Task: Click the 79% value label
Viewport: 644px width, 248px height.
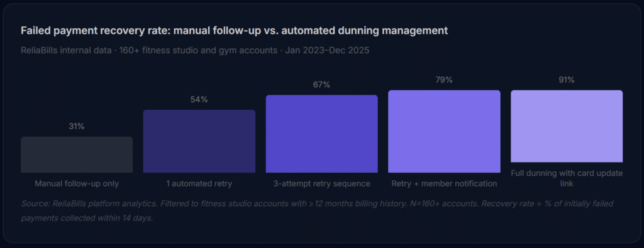Action: [x=444, y=80]
